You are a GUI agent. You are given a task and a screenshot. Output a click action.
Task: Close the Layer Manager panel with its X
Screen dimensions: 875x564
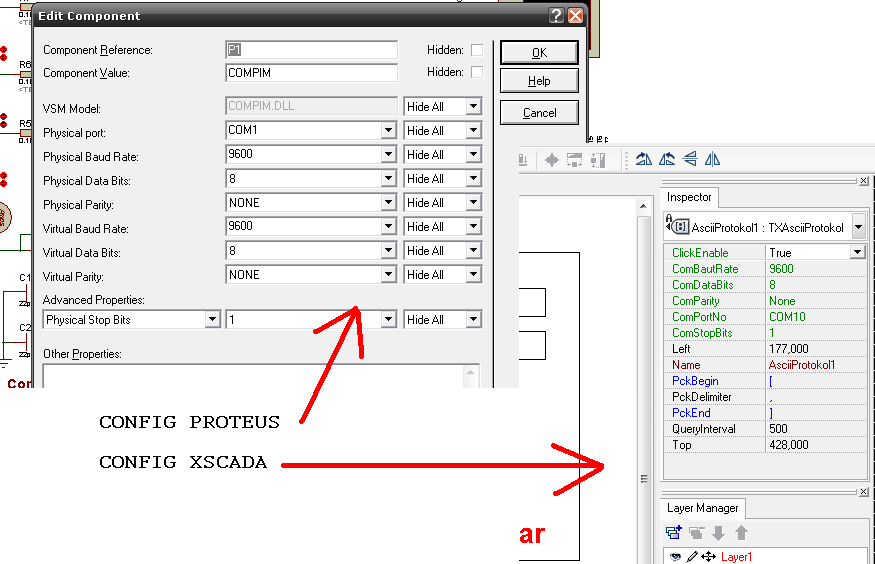[863, 491]
